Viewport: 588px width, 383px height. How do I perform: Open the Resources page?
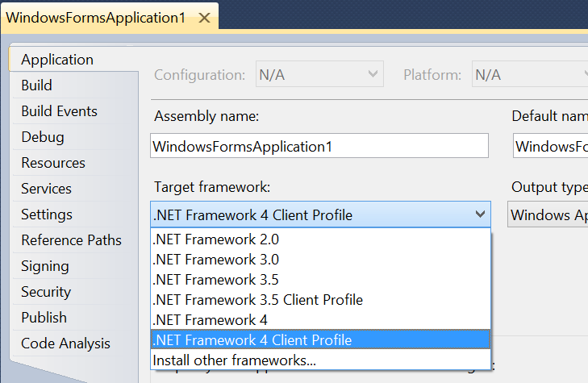(x=73, y=163)
